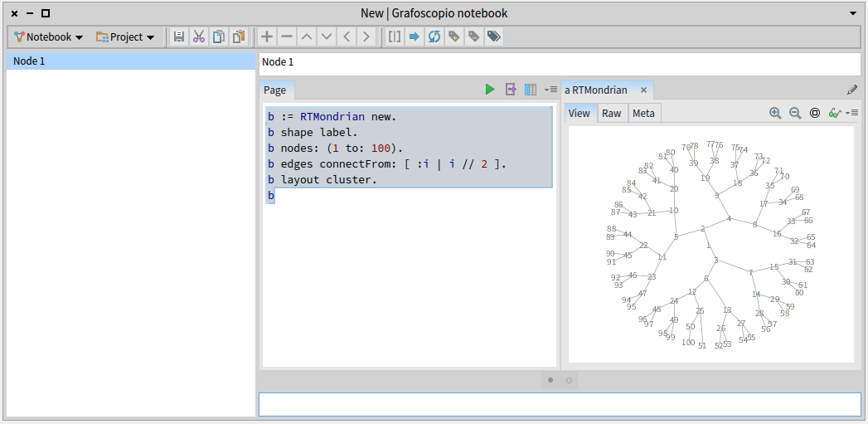Switch to the View tab
The width and height of the screenshot is (868, 424).
click(x=579, y=113)
